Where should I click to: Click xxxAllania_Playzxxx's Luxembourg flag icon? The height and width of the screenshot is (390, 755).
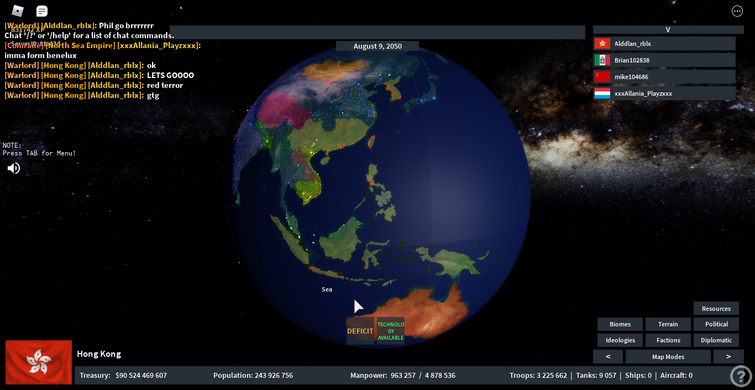point(602,93)
